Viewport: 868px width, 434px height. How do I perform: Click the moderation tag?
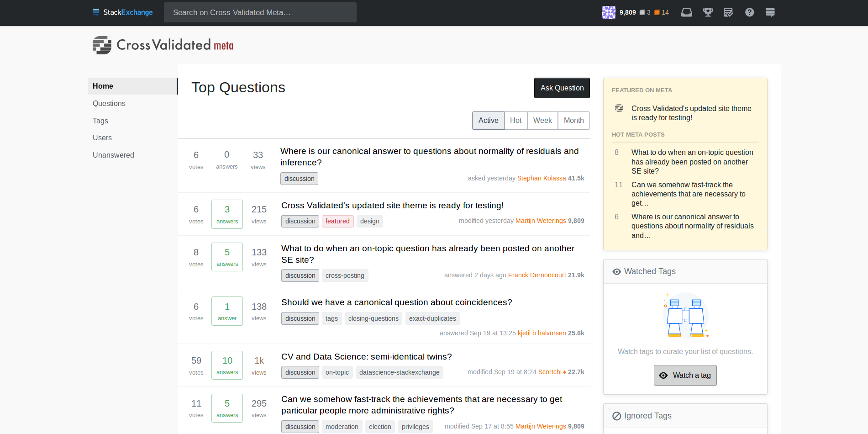[x=342, y=427]
